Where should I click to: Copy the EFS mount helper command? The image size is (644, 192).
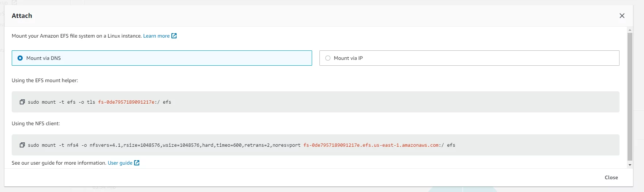(x=22, y=102)
